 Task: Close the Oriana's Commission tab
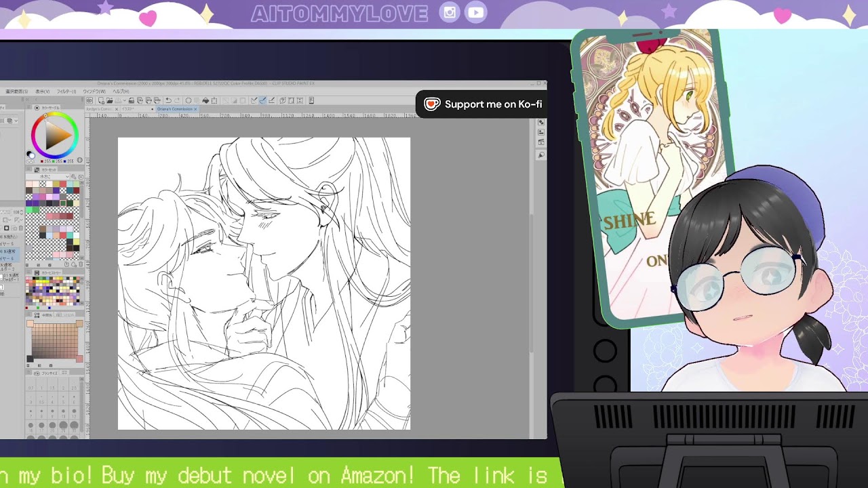click(x=195, y=109)
